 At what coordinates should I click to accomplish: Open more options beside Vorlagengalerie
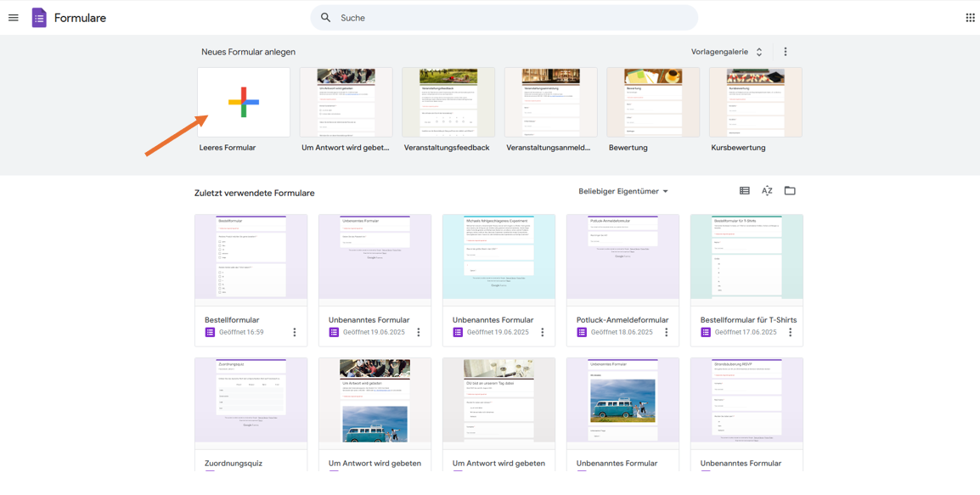click(786, 52)
